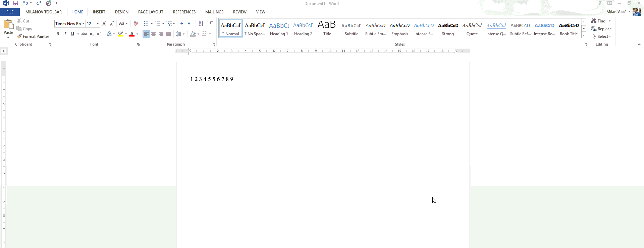Toggle Superscript formatting

99,34
